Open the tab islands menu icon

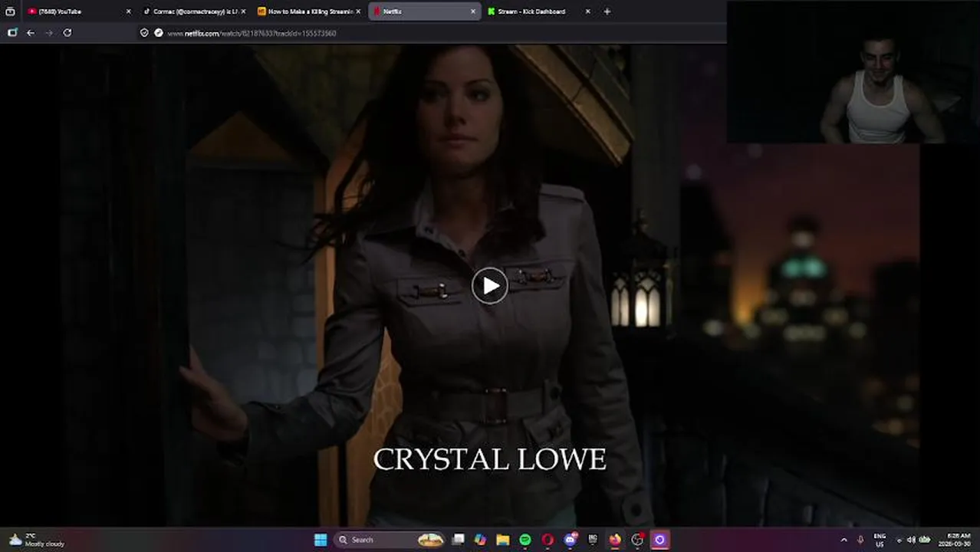10,11
